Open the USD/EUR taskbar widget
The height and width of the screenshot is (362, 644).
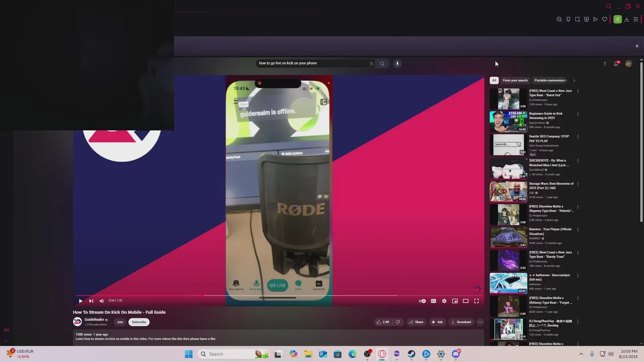pyautogui.click(x=20, y=354)
